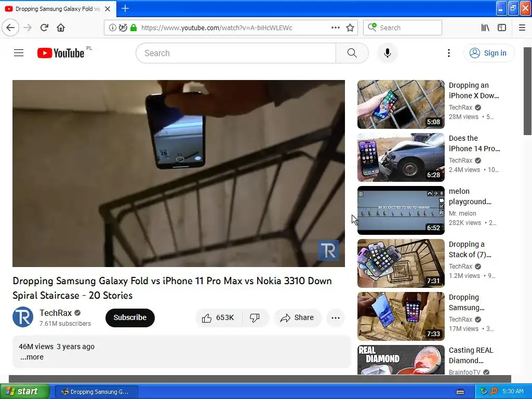This screenshot has width=532, height=399.
Task: Open the YouTube guide hamburger menu
Action: click(x=19, y=53)
